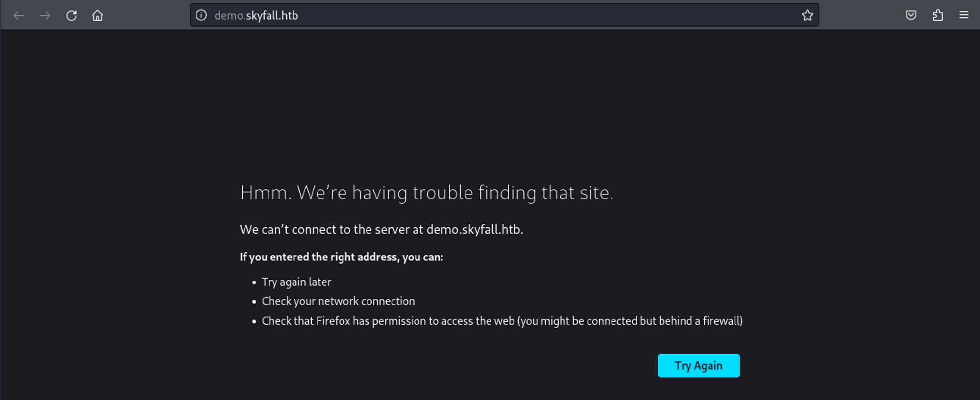
Task: Bookmark this page with the star
Action: point(808,15)
